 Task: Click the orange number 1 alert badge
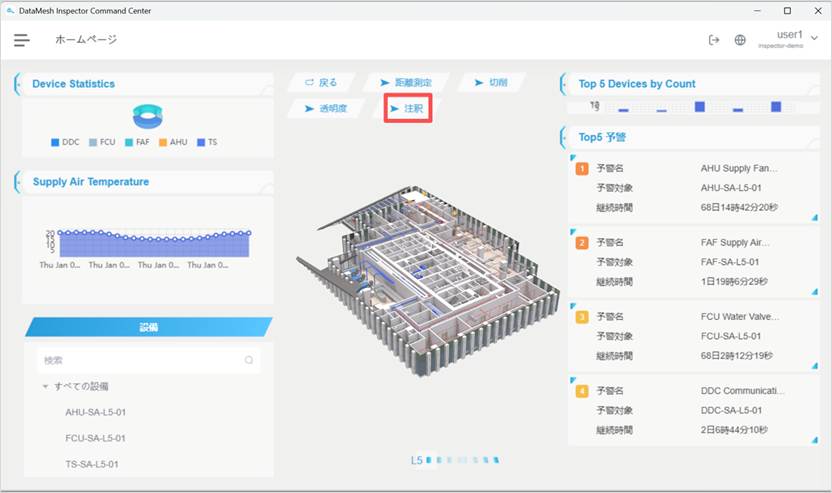[x=582, y=169]
